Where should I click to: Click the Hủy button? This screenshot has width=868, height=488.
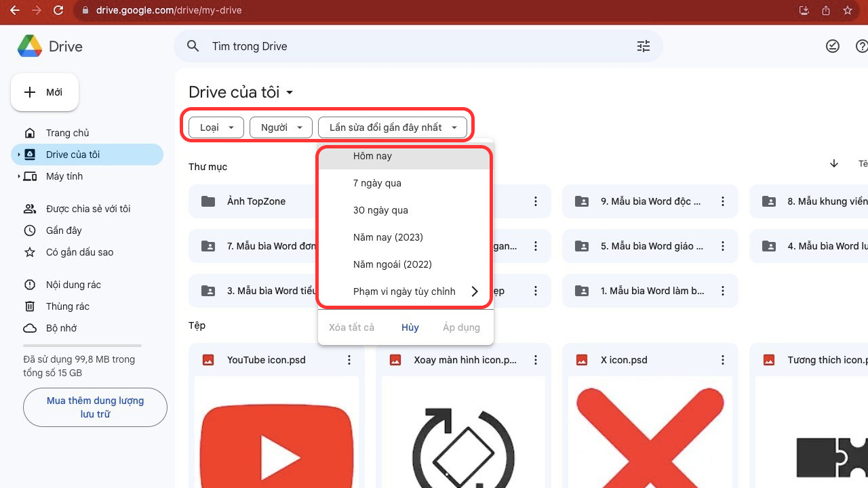coord(410,327)
